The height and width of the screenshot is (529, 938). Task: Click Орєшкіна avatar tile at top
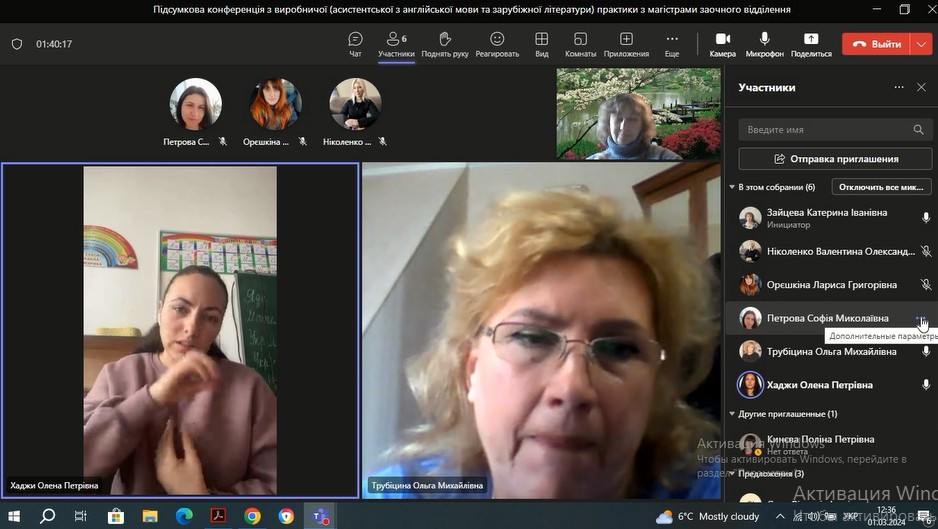(275, 104)
